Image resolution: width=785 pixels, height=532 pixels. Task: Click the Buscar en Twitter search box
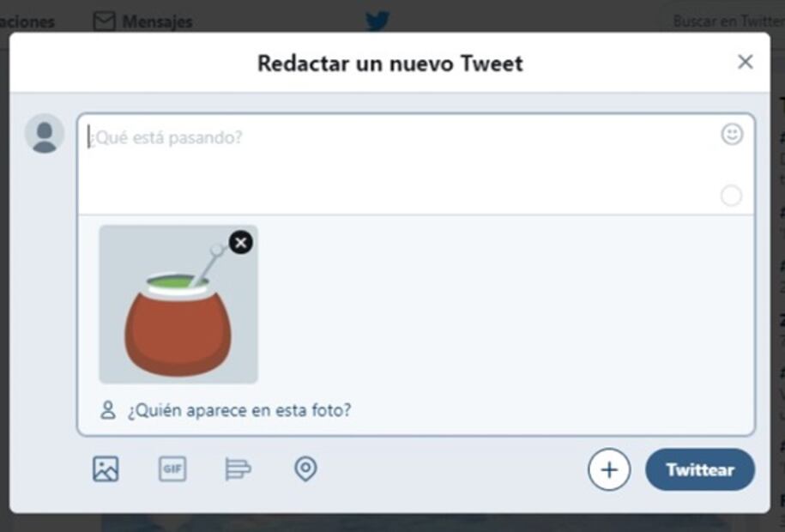[x=726, y=21]
